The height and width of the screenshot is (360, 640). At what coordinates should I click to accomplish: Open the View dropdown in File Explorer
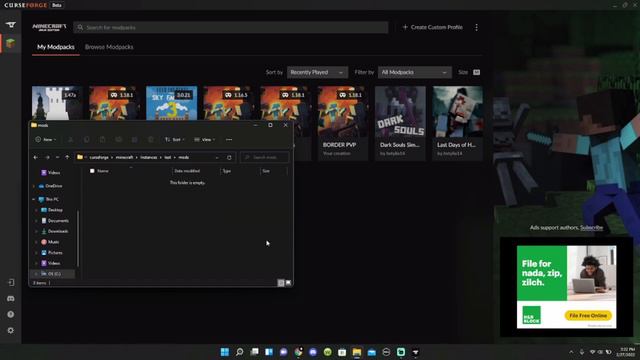point(204,140)
